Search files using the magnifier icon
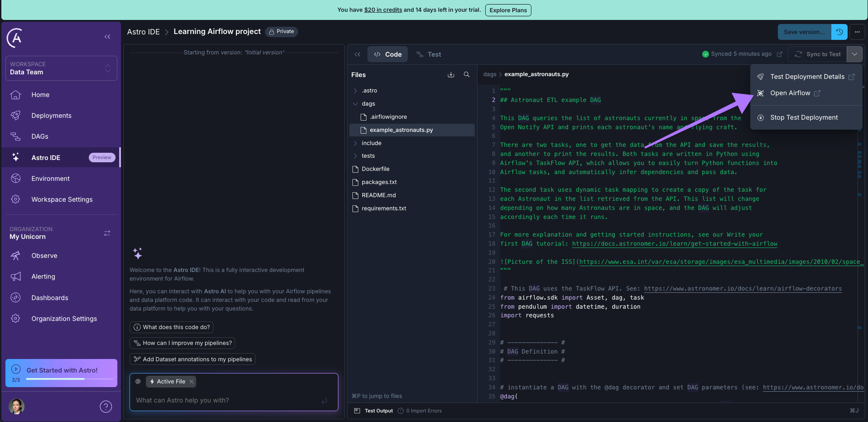 tap(467, 74)
